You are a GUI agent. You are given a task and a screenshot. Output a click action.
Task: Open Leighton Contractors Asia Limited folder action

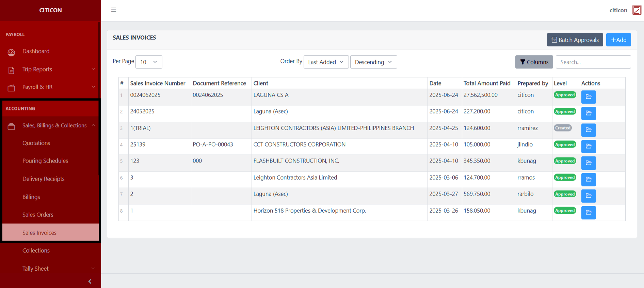tap(589, 179)
